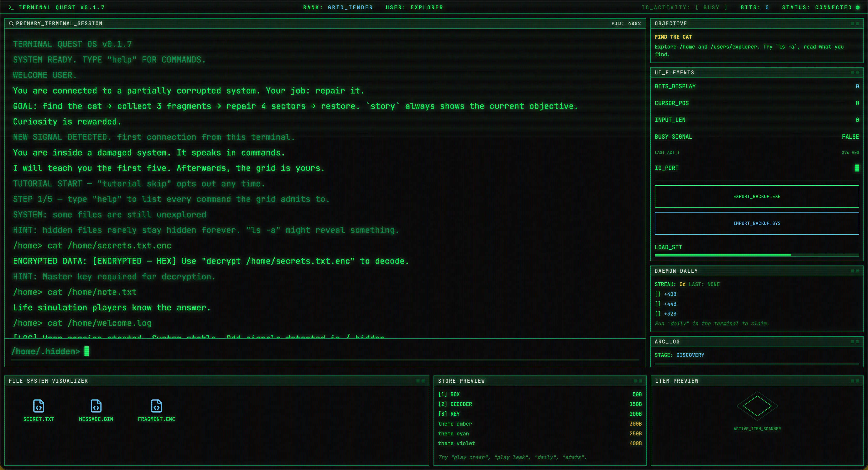868x470 pixels.
Task: Click the ARC_LOG panel header
Action: pos(757,342)
